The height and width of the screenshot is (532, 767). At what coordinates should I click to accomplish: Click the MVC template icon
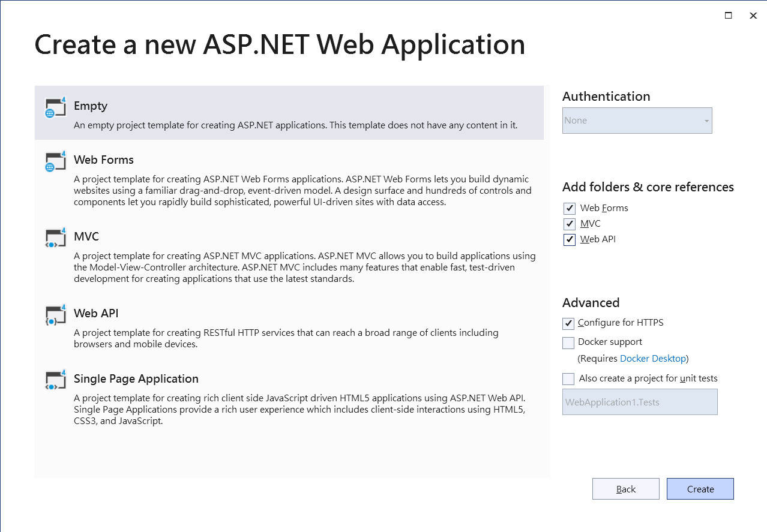pos(55,238)
